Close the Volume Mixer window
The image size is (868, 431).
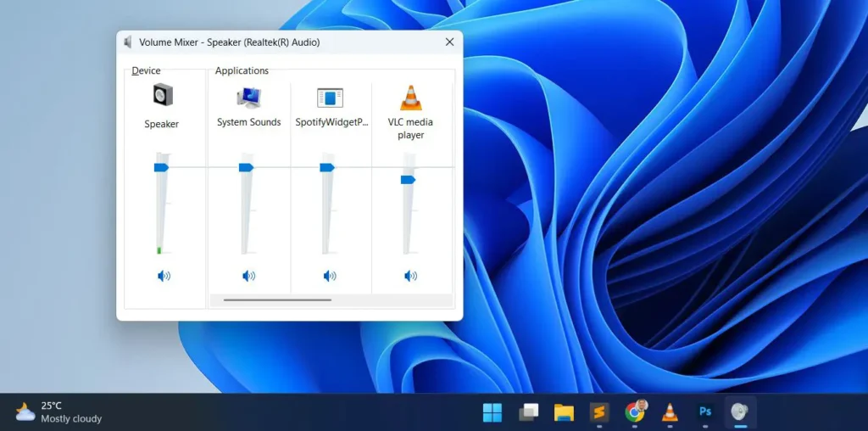449,42
